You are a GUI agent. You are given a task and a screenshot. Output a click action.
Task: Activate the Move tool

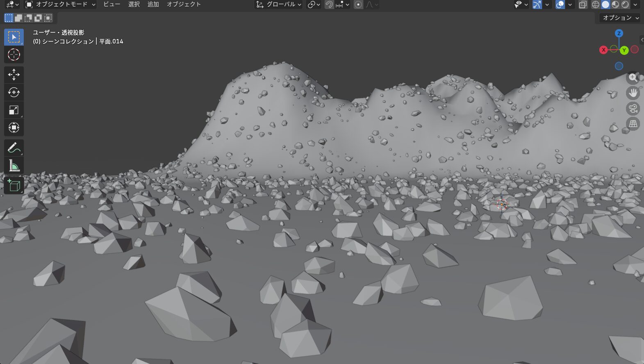click(14, 75)
